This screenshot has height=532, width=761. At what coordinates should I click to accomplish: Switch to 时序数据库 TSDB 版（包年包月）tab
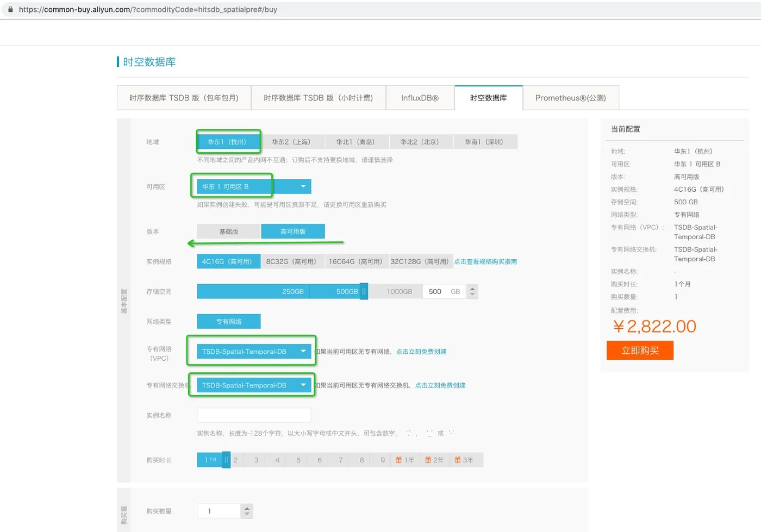184,98
